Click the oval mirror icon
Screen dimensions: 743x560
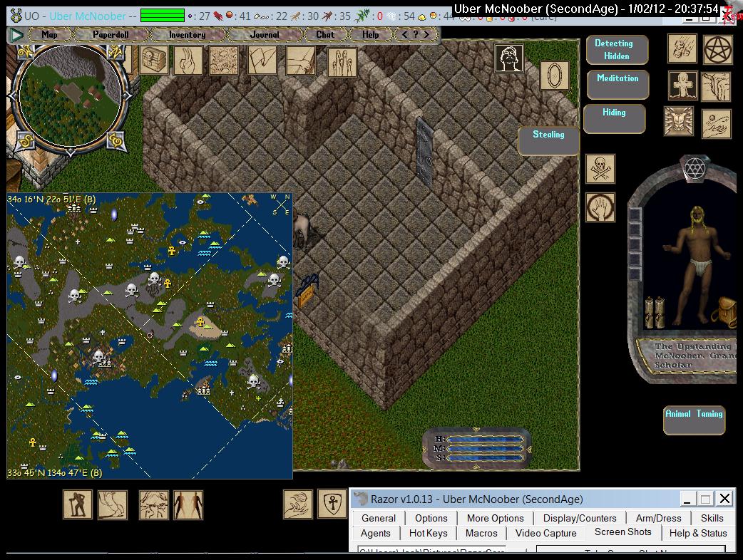pyautogui.click(x=554, y=75)
